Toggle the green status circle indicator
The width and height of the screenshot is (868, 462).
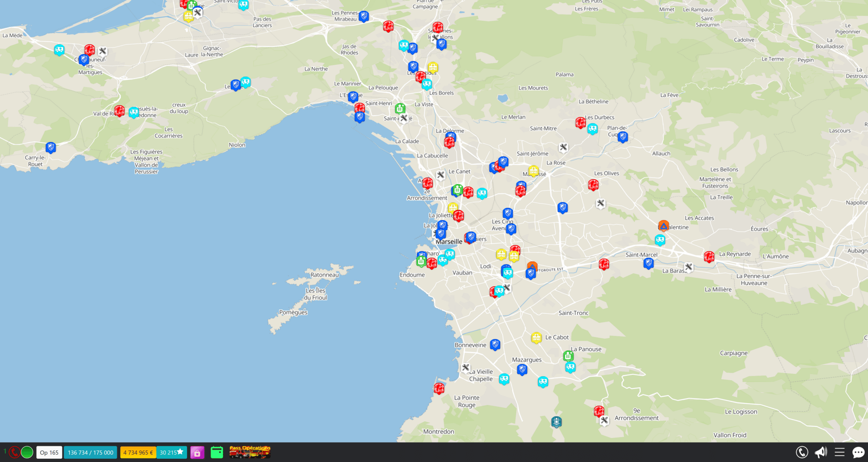point(27,452)
